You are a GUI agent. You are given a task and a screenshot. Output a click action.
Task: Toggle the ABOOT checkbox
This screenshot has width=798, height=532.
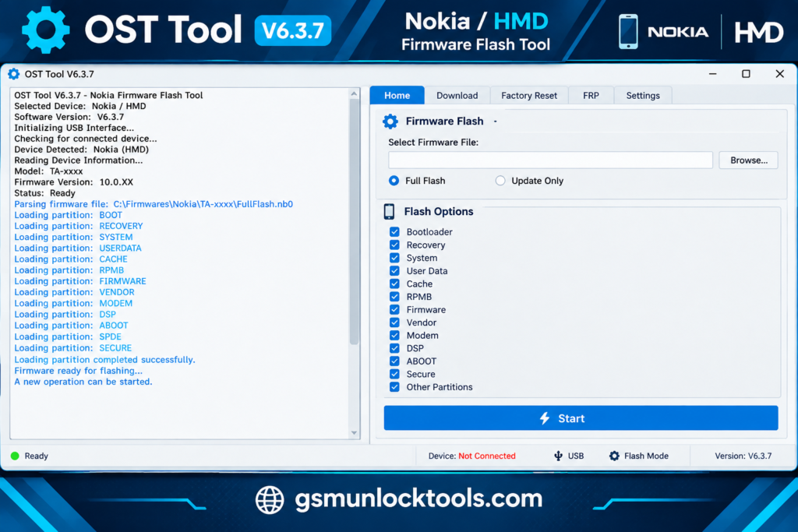pos(394,361)
